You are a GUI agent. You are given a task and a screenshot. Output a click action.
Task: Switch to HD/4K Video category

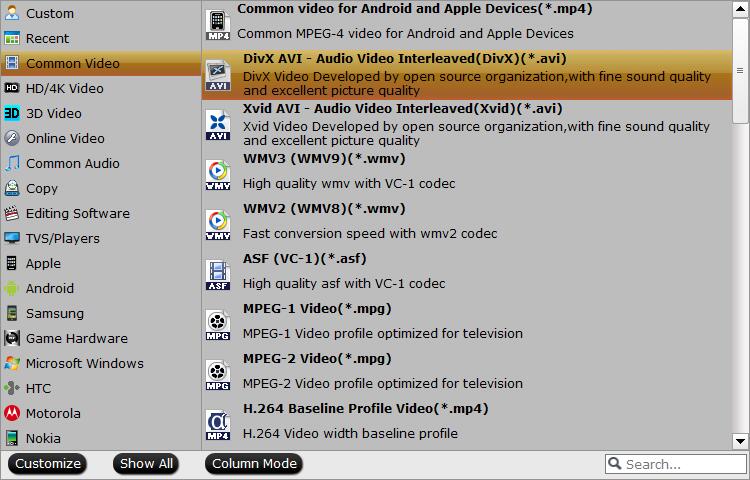click(x=100, y=88)
